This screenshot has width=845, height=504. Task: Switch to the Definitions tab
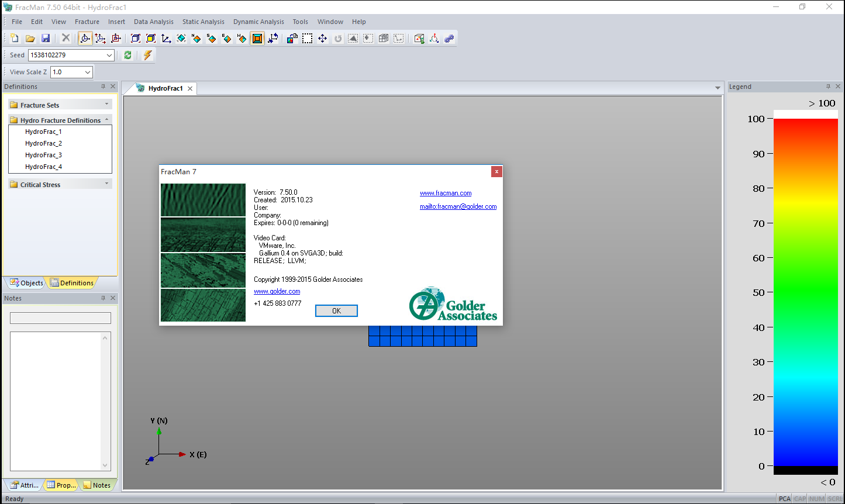(x=71, y=283)
